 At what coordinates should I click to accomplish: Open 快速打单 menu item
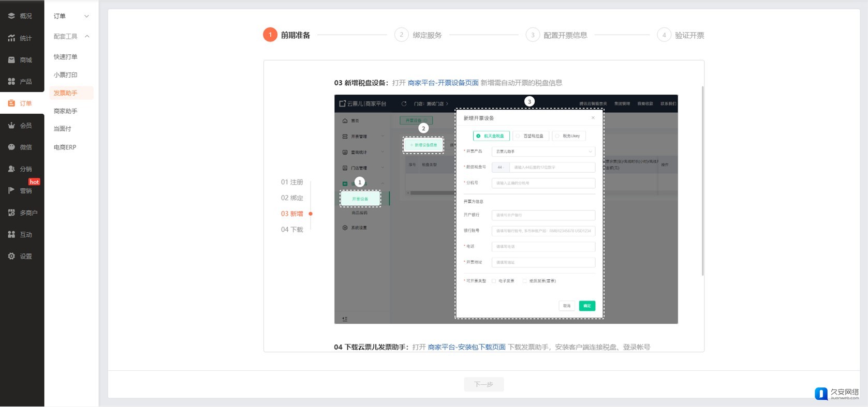[x=66, y=57]
